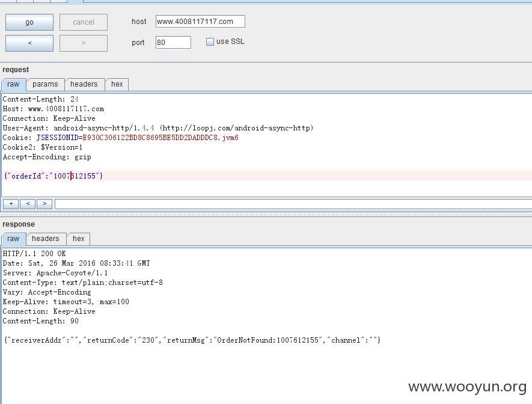This screenshot has height=404, width=532.
Task: Click the request section label
Action: [16, 70]
